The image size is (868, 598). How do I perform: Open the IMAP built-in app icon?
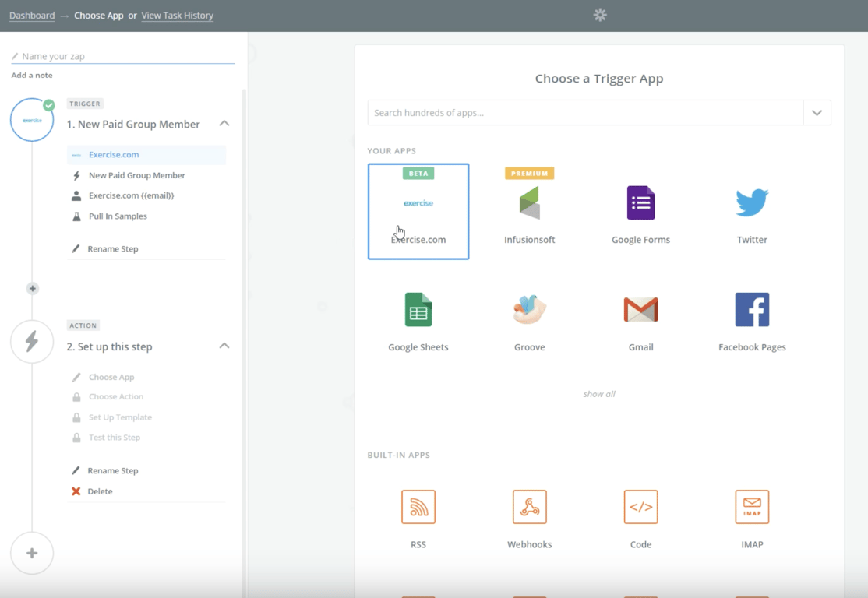[x=752, y=507]
